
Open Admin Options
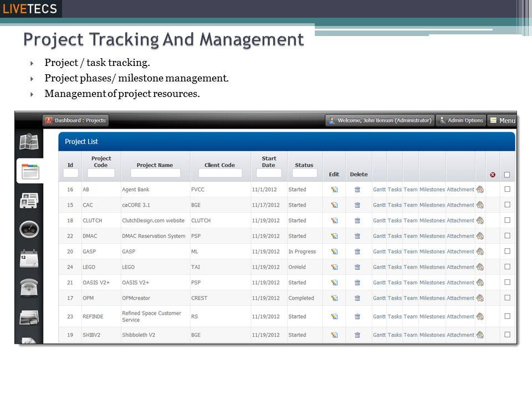pyautogui.click(x=461, y=120)
